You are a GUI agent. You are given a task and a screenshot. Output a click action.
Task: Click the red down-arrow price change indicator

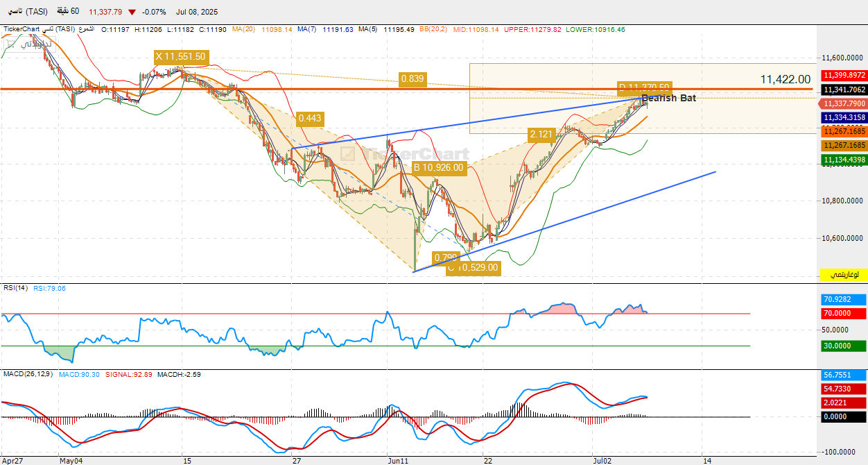click(x=132, y=12)
